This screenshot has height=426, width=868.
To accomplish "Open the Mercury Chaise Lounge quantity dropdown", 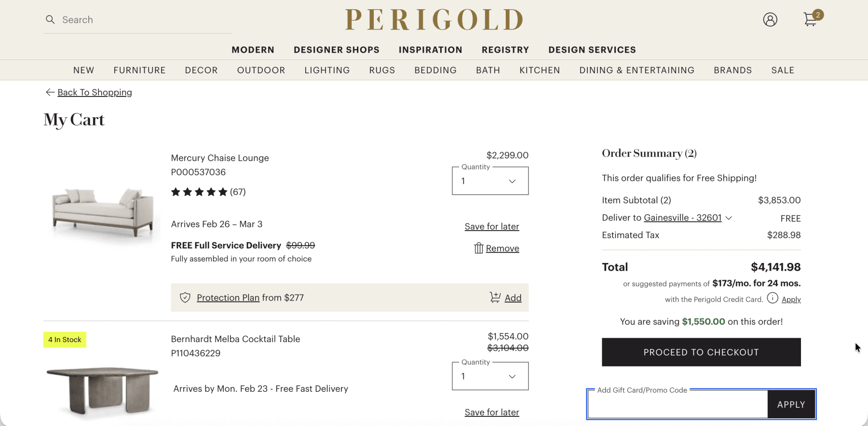I will tap(489, 181).
